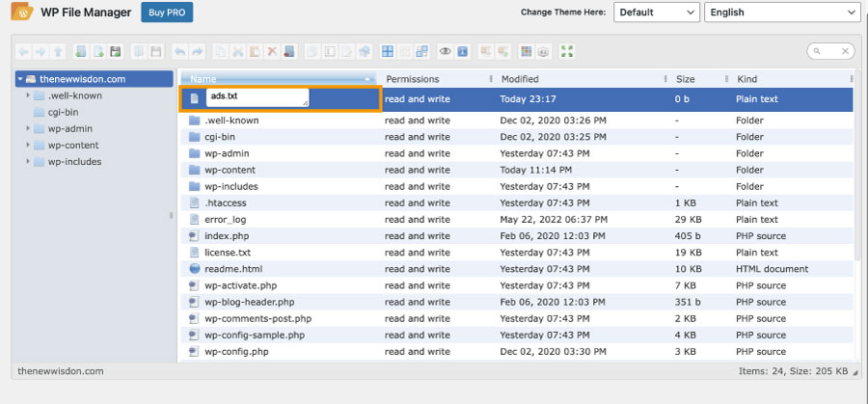The height and width of the screenshot is (404, 868).
Task: Click the Paste clipboard icon
Action: point(255,51)
